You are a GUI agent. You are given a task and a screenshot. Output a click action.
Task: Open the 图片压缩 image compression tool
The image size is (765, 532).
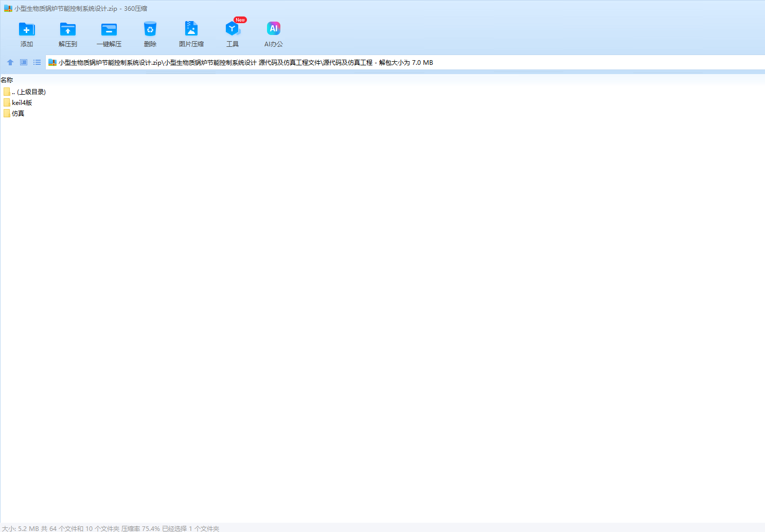pyautogui.click(x=191, y=29)
